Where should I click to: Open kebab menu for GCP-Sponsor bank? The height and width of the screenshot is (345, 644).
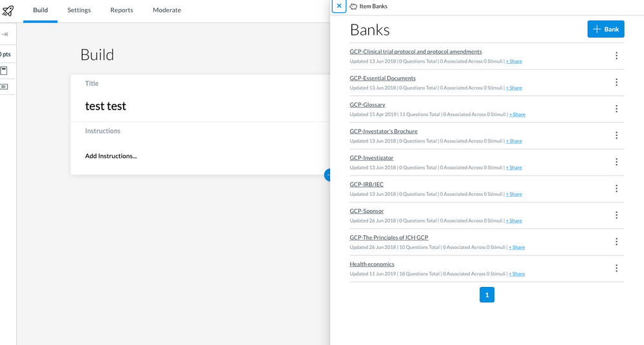(616, 215)
